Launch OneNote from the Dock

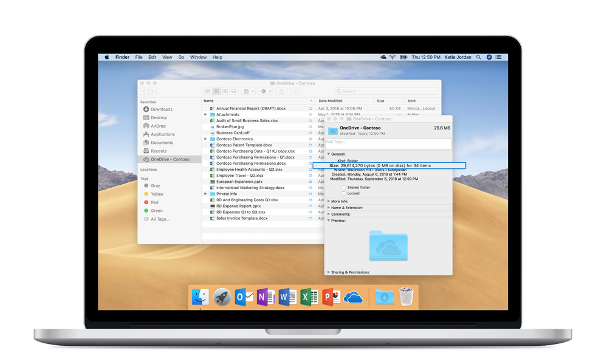click(266, 297)
